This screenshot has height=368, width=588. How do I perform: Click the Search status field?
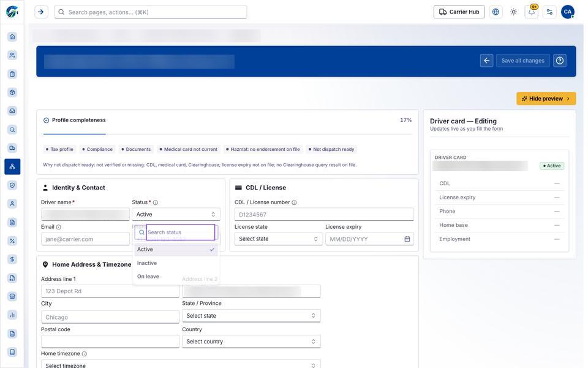point(180,232)
